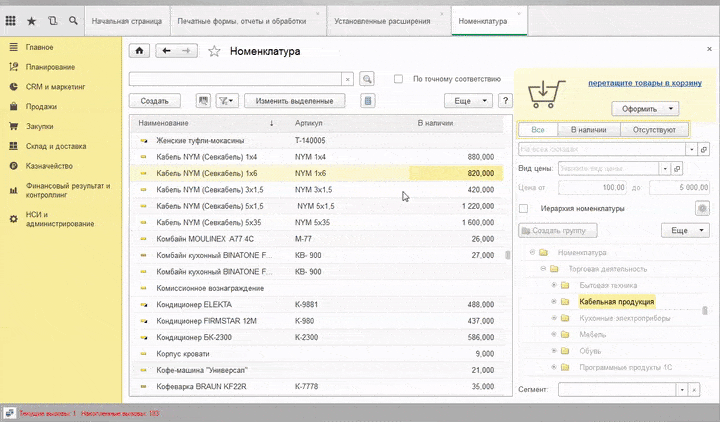Expand Мебель folder node
720x422 pixels.
click(x=554, y=334)
